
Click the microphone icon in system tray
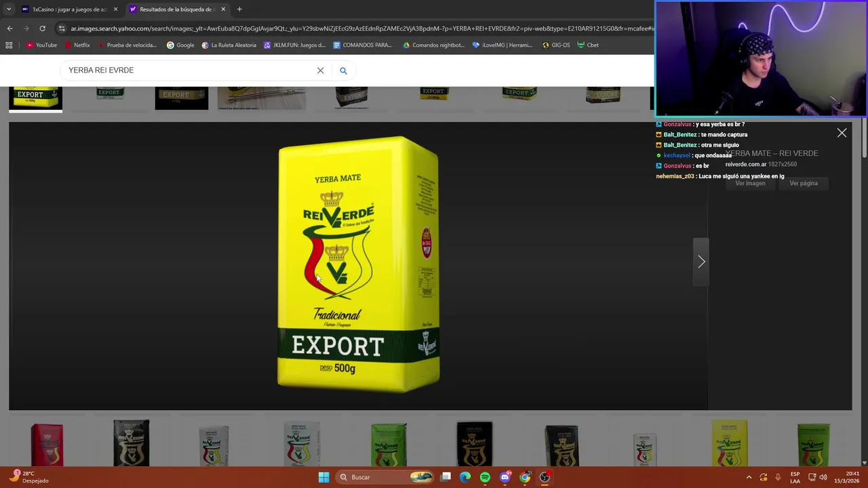(x=778, y=477)
